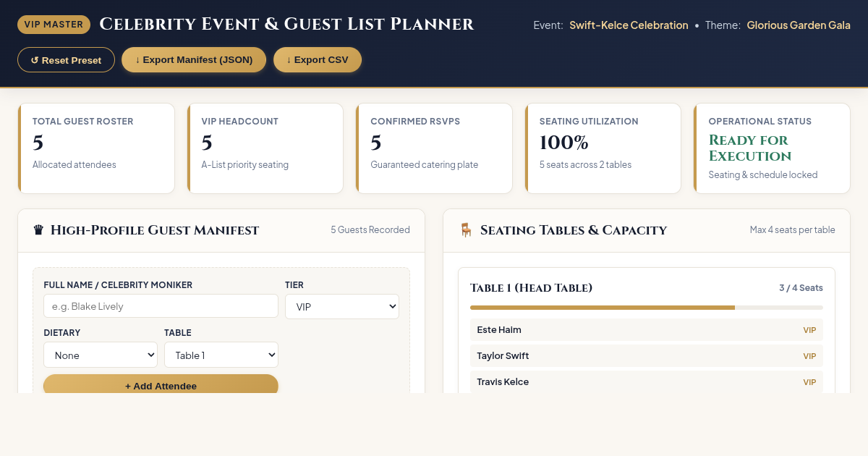Click the Confirmed RSVPs card

pos(434,148)
